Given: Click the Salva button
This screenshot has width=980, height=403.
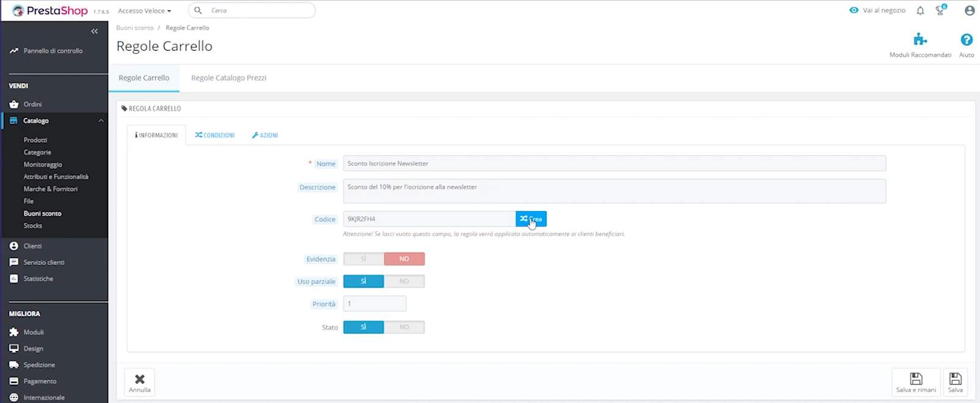Looking at the screenshot, I should click(x=955, y=382).
